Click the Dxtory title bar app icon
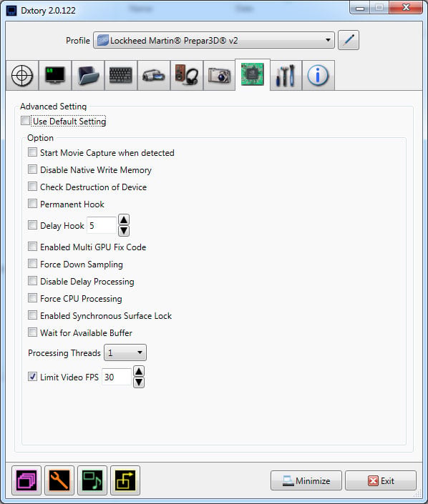Screen dimensions: 428x504 (11, 11)
